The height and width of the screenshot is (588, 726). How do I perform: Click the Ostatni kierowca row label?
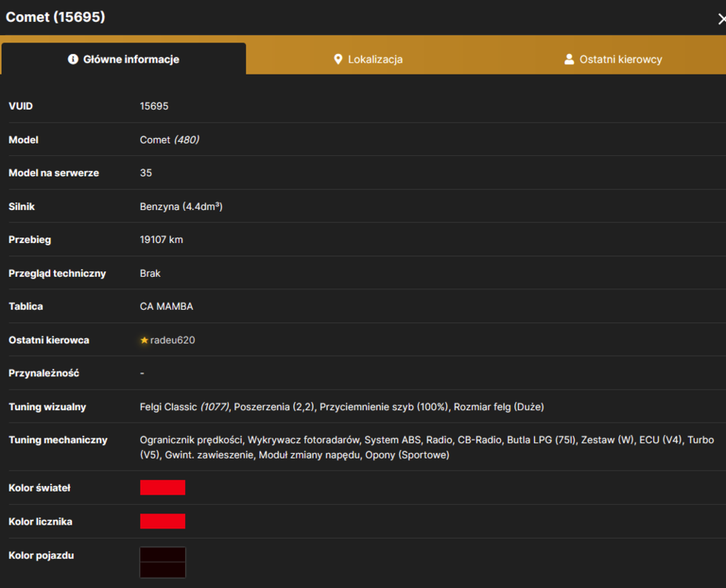(x=49, y=340)
